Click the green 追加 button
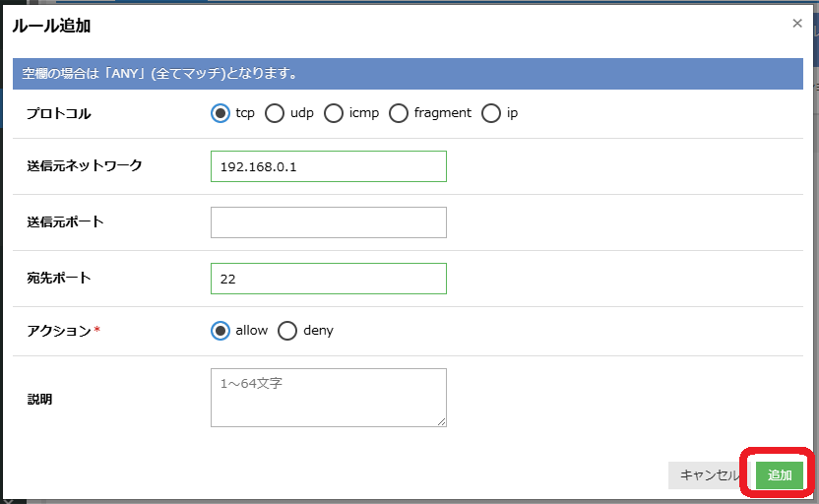 tap(780, 475)
